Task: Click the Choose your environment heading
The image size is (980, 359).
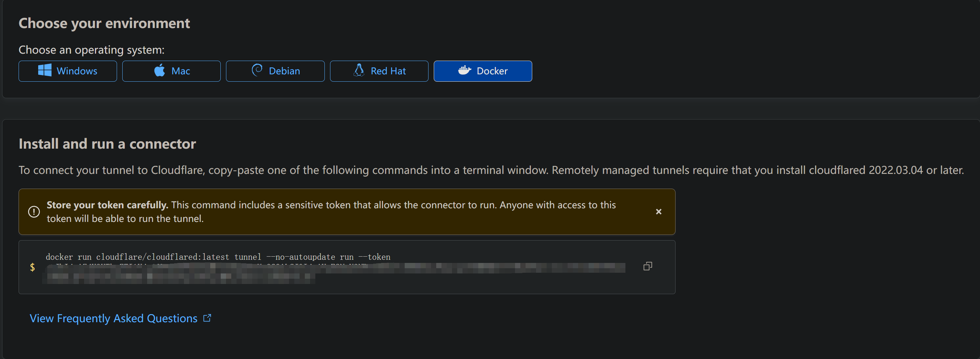Action: [104, 23]
